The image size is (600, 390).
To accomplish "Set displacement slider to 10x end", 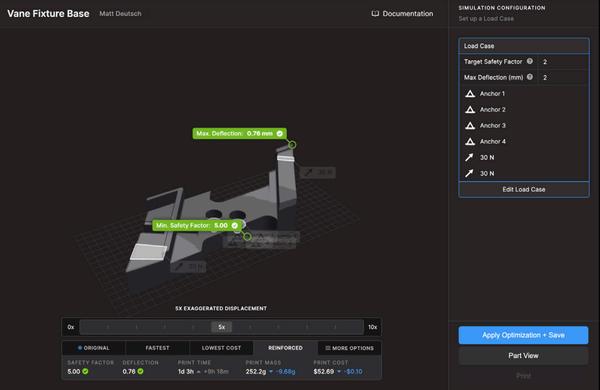I will (x=372, y=327).
